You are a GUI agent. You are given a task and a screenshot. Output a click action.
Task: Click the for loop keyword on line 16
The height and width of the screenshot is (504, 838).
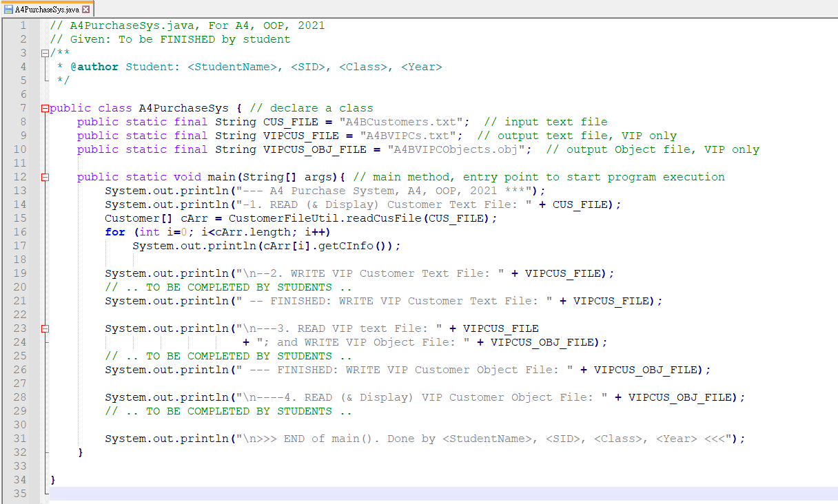(114, 231)
